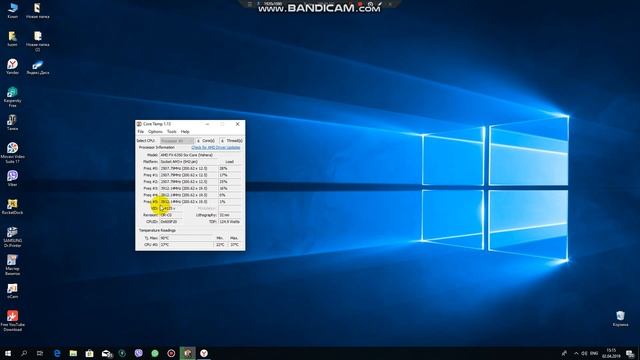This screenshot has width=640, height=360.
Task: Click the Freq #0 load percentage
Action: coord(230,168)
